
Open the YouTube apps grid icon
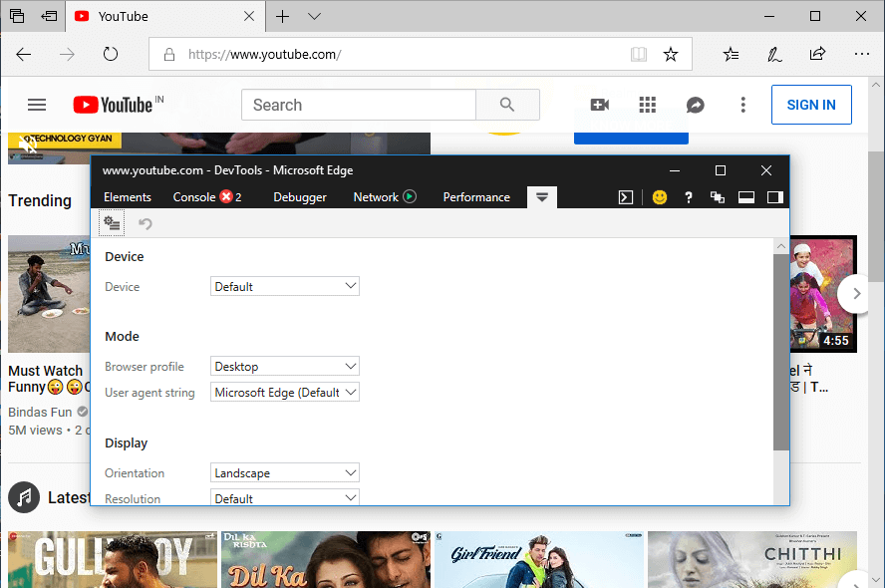(648, 105)
